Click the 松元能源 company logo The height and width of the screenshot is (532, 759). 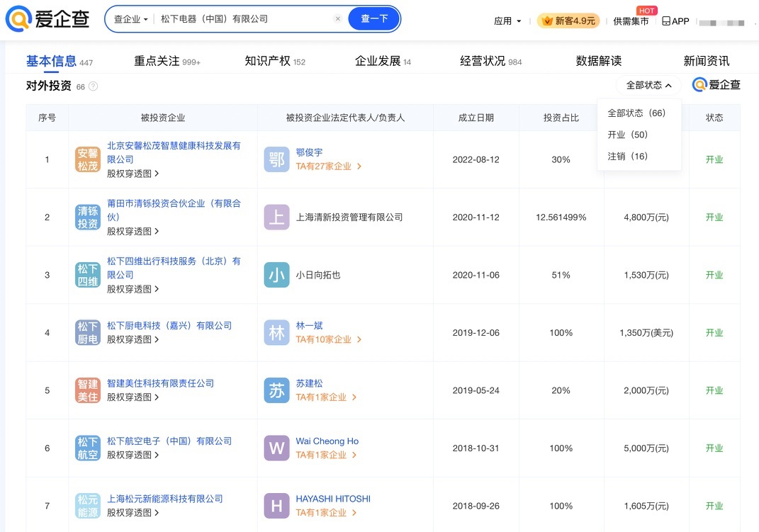(x=88, y=506)
